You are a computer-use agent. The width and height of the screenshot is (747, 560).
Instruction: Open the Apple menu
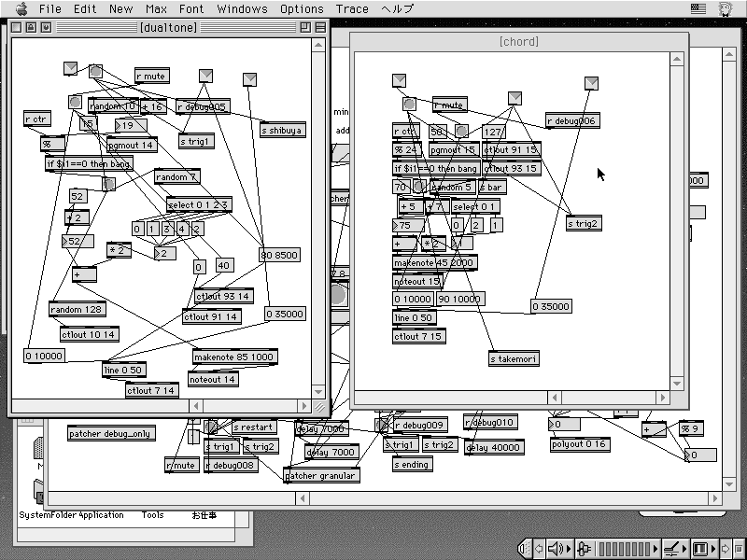(21, 8)
